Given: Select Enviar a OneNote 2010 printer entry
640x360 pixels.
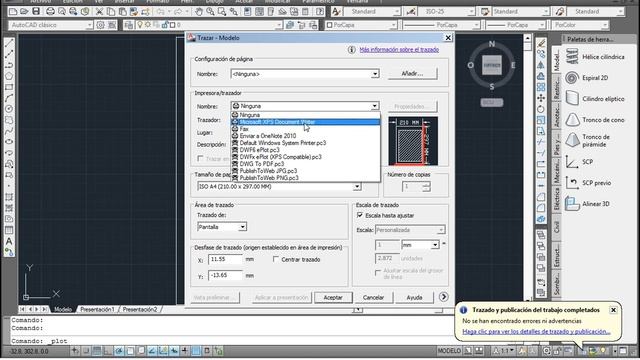Looking at the screenshot, I should [305, 136].
